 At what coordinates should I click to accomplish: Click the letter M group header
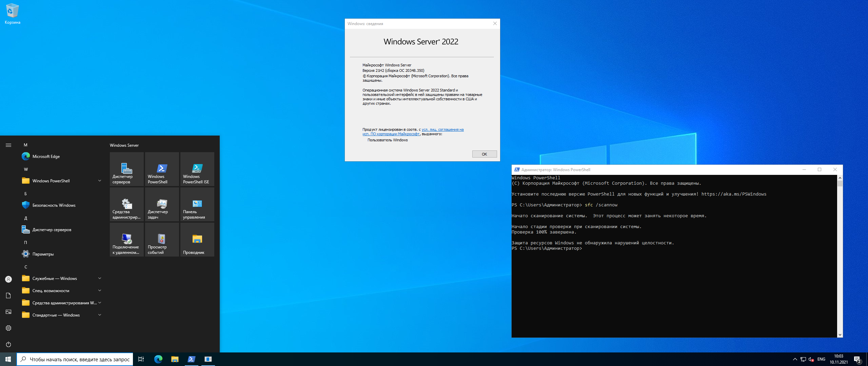pyautogui.click(x=25, y=145)
